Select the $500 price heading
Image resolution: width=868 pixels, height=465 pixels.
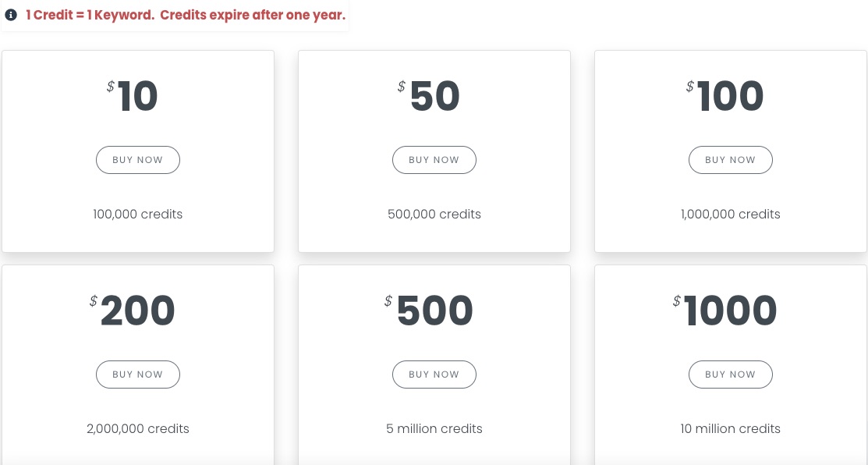[x=429, y=310]
